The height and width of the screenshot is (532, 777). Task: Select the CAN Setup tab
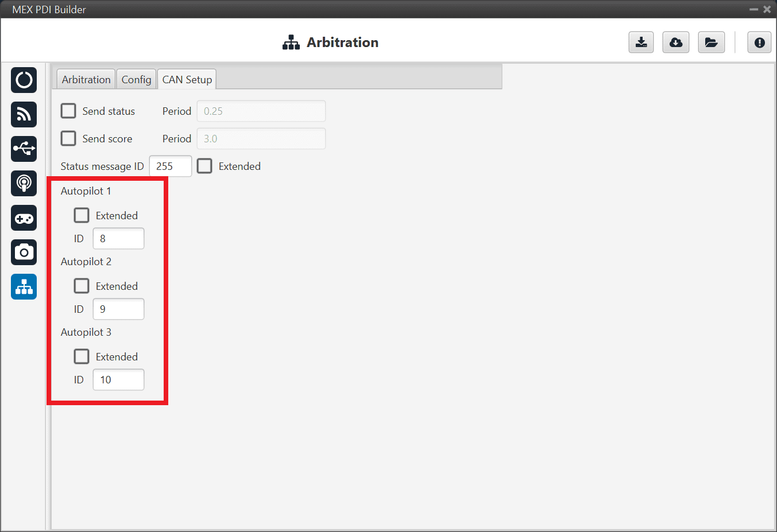187,79
